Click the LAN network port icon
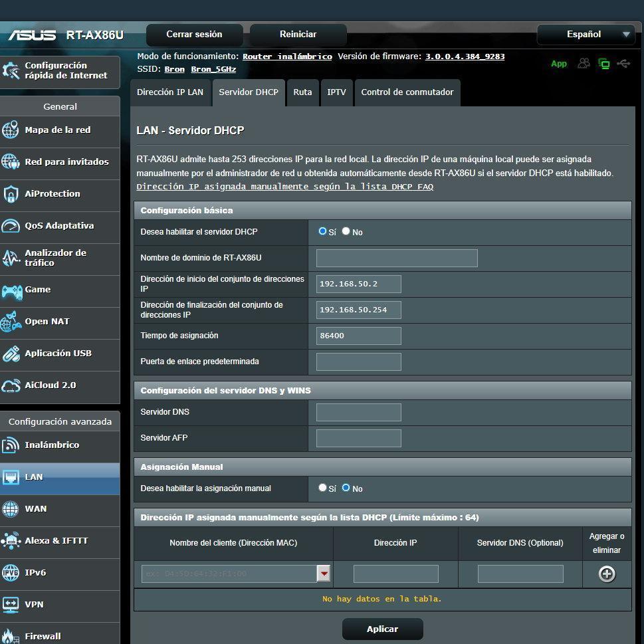Image resolution: width=644 pixels, height=644 pixels. 10,477
